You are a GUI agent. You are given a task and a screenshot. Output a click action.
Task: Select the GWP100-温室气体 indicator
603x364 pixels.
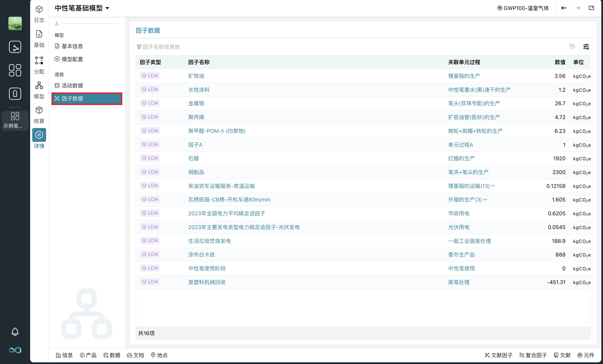tap(523, 8)
